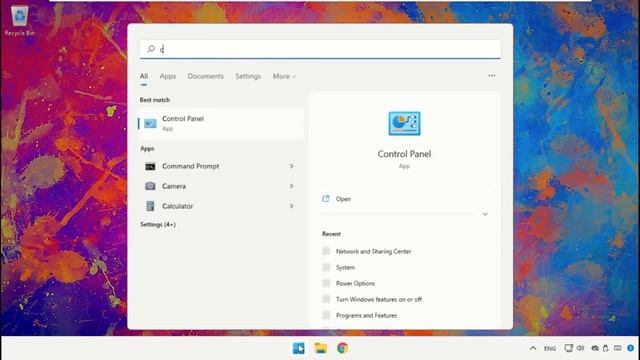Open Calculator from Apps list

point(221,206)
